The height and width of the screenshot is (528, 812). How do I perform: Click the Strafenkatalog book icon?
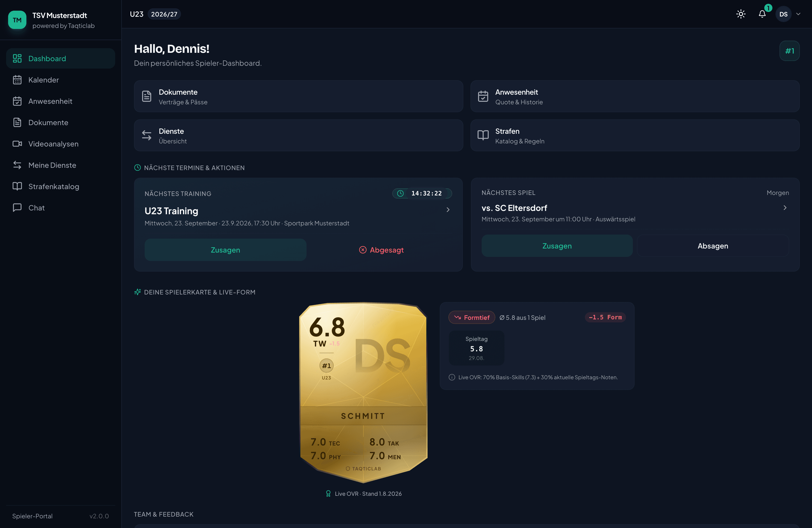pos(17,186)
